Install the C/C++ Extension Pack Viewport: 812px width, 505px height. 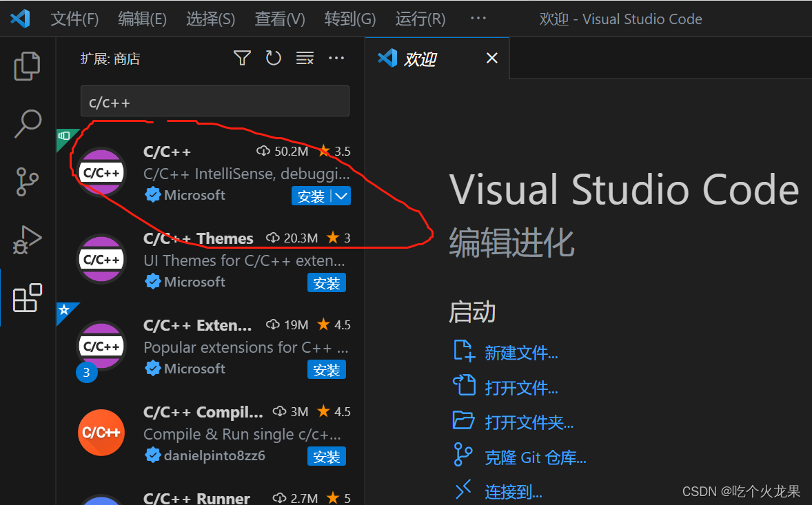tap(327, 370)
